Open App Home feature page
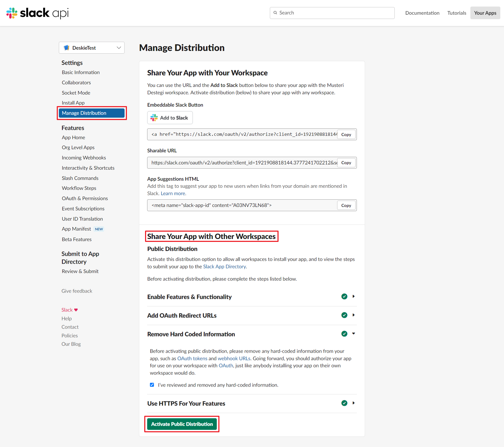The height and width of the screenshot is (447, 504). pyautogui.click(x=73, y=137)
